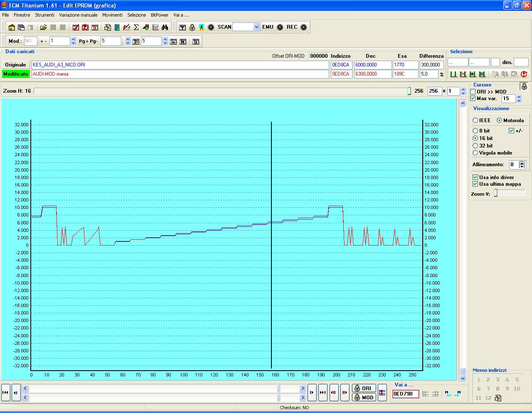The image size is (532, 413).
Task: Click the Sigma checksum icon
Action: pyautogui.click(x=136, y=27)
